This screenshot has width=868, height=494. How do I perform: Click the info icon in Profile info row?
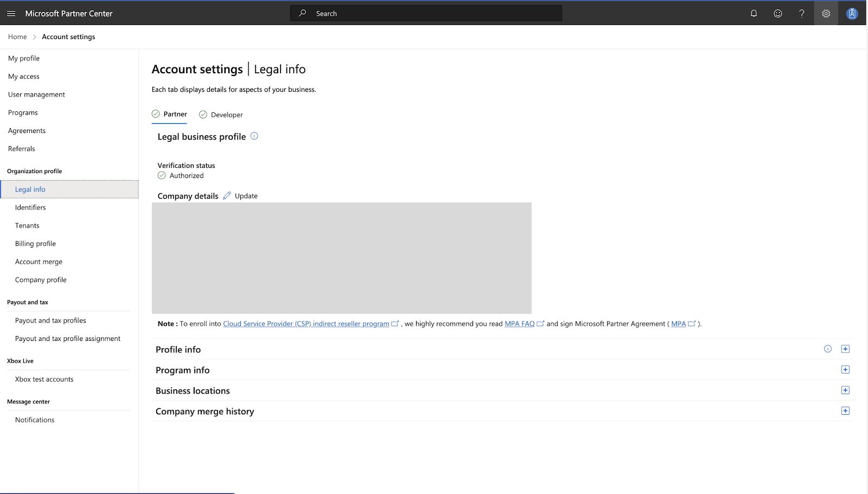coord(827,349)
